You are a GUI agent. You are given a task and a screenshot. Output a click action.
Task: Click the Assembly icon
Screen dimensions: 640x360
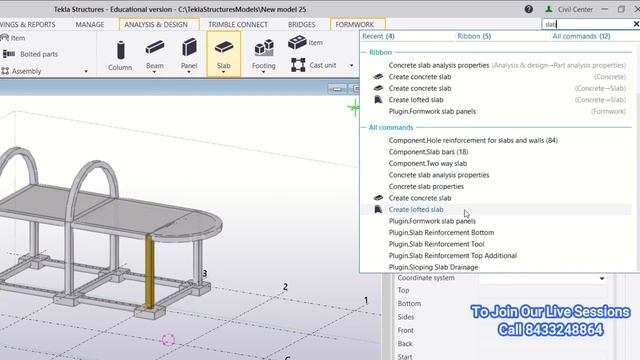click(x=5, y=71)
